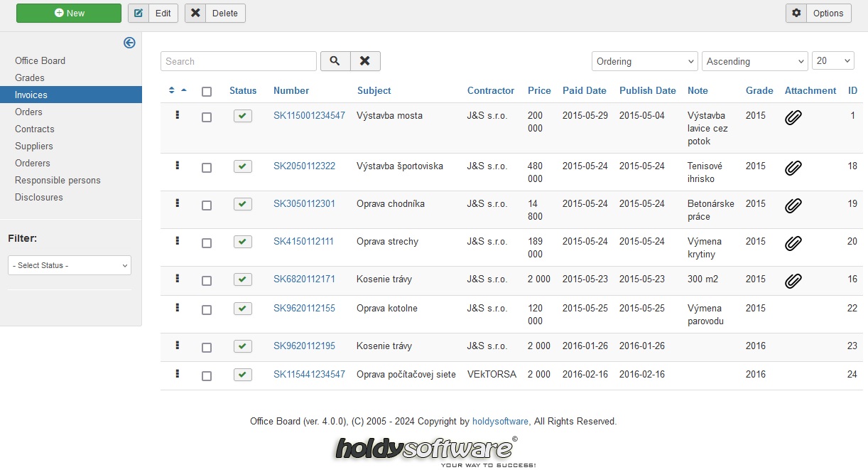Click the green New button

pos(69,13)
